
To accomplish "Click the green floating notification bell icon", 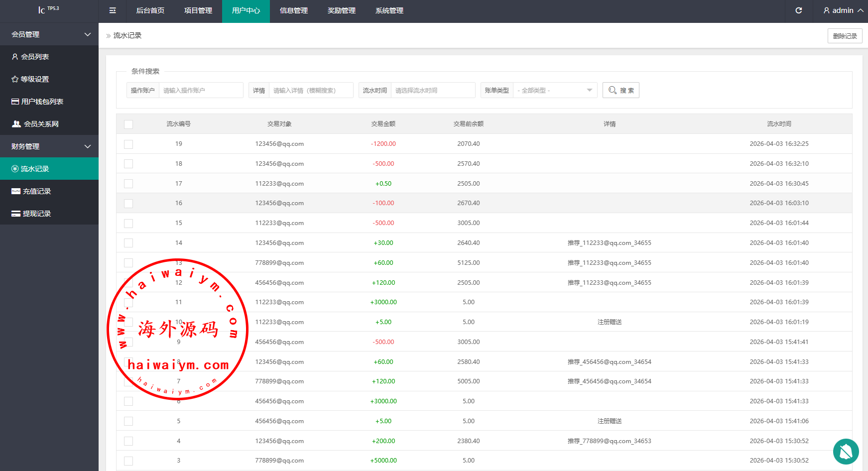I will coord(846,451).
